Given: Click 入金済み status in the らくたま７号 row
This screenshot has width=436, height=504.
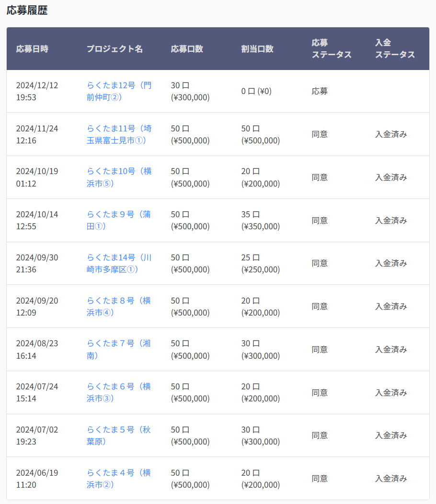Looking at the screenshot, I should click(391, 350).
